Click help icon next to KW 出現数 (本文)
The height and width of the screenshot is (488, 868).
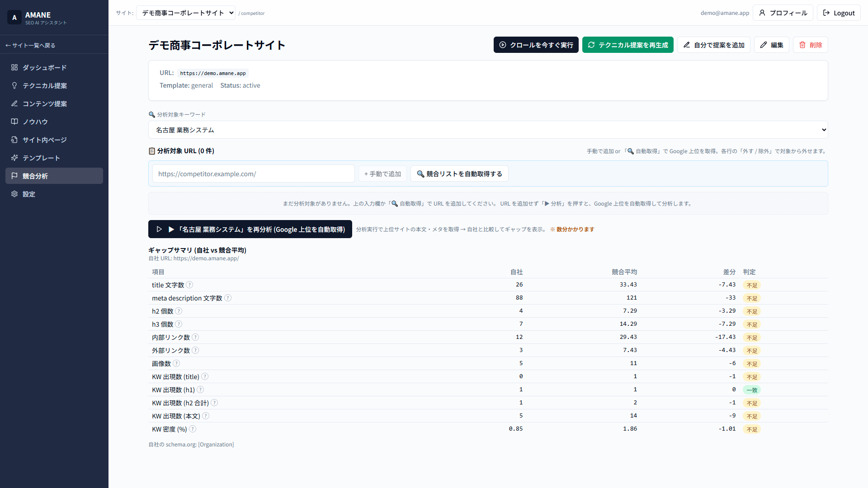point(206,416)
